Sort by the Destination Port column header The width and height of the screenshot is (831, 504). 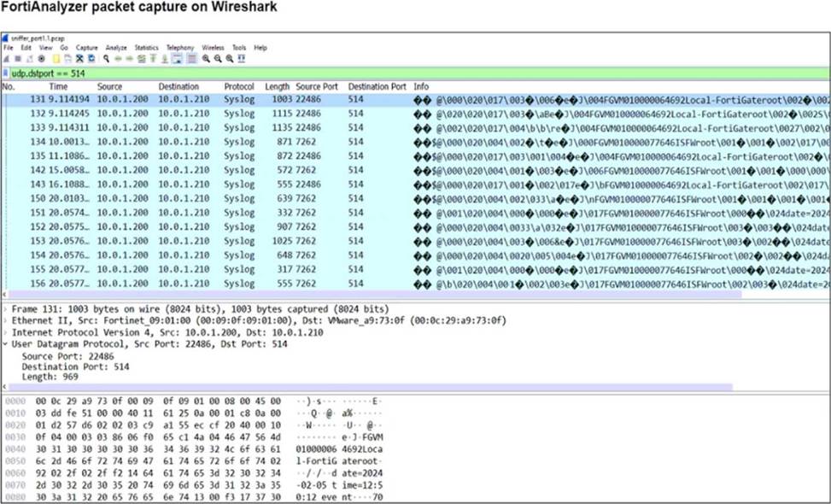pos(377,86)
